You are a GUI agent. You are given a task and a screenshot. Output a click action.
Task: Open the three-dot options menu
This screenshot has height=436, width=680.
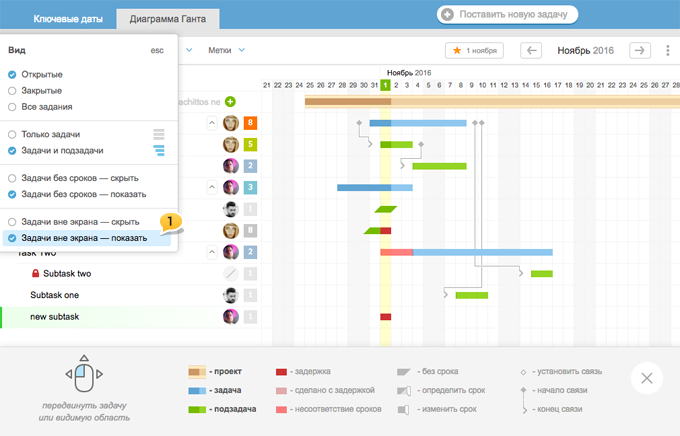coord(665,50)
